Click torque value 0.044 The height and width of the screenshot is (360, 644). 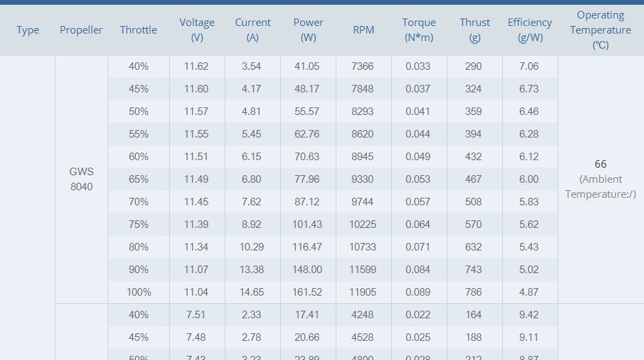[418, 134]
